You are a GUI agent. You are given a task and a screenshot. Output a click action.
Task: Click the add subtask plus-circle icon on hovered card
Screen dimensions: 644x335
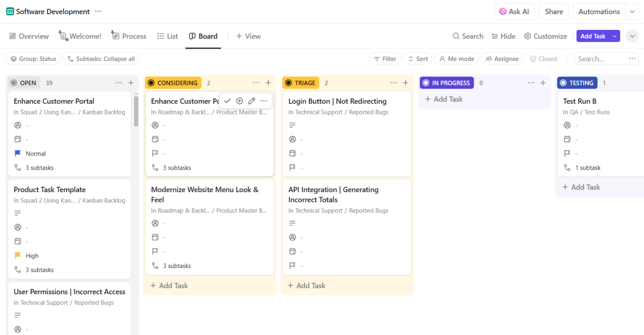coord(239,101)
